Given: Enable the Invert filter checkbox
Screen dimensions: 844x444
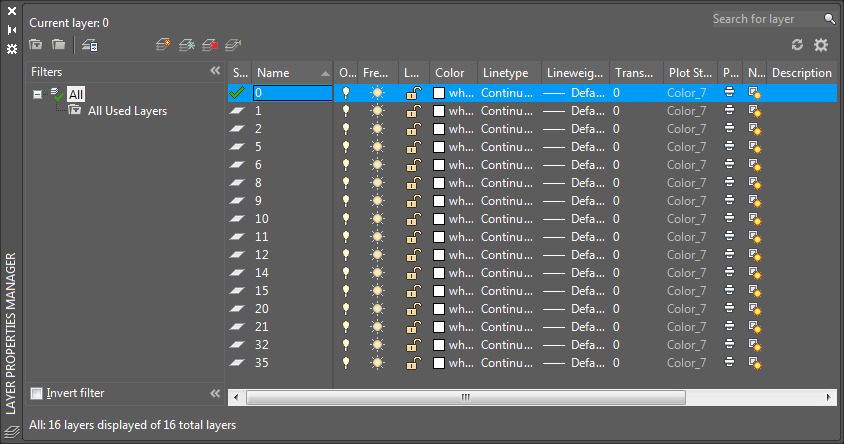Looking at the screenshot, I should coord(37,393).
